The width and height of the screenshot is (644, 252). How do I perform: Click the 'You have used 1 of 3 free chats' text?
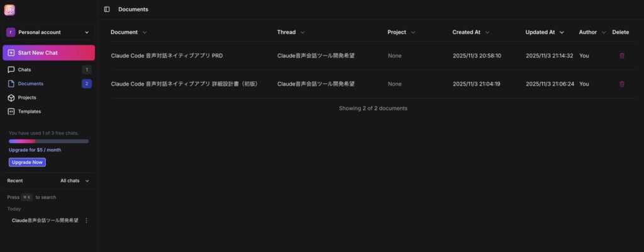pos(43,133)
